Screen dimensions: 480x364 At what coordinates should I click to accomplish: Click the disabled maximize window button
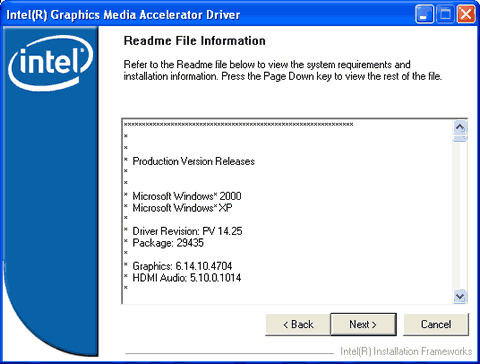click(445, 14)
